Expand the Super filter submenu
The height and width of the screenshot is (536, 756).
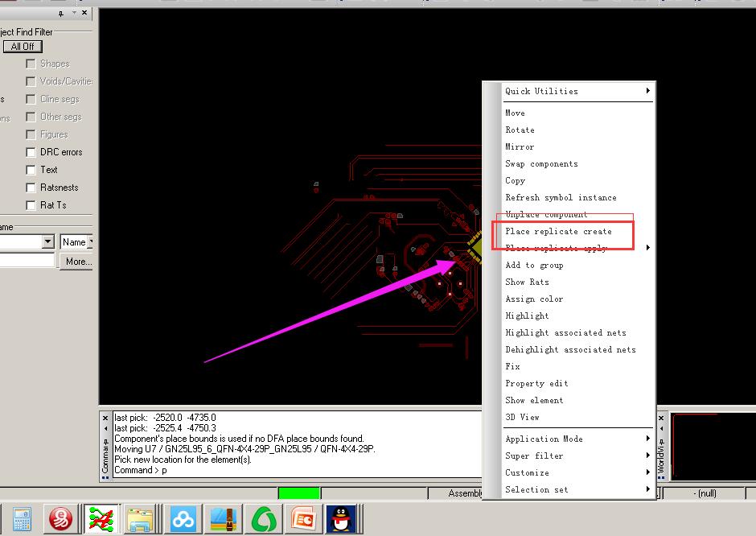[577, 456]
